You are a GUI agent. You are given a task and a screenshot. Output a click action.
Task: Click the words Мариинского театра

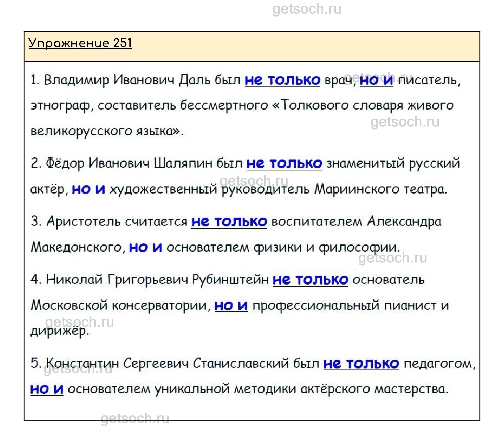[x=380, y=189]
